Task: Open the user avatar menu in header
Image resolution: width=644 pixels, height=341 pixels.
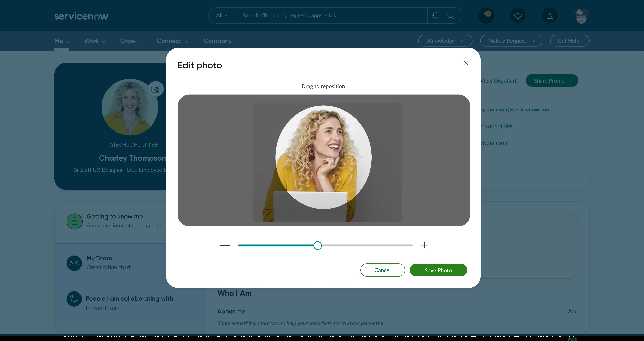Action: tap(581, 15)
